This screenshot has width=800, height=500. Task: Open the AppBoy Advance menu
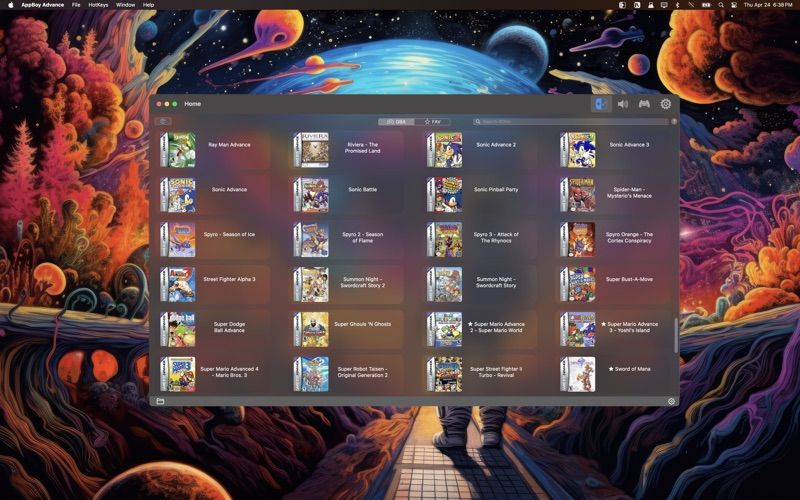(x=43, y=5)
